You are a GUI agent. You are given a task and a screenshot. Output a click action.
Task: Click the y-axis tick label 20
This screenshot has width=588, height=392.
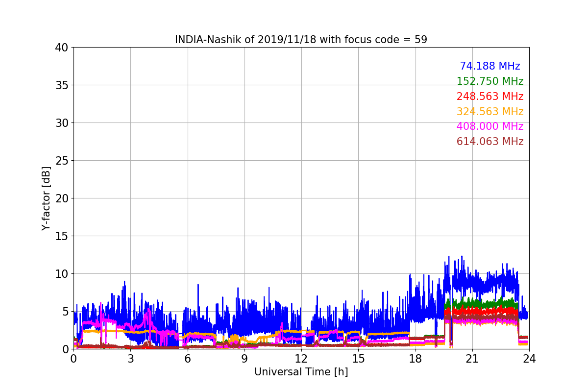61,198
